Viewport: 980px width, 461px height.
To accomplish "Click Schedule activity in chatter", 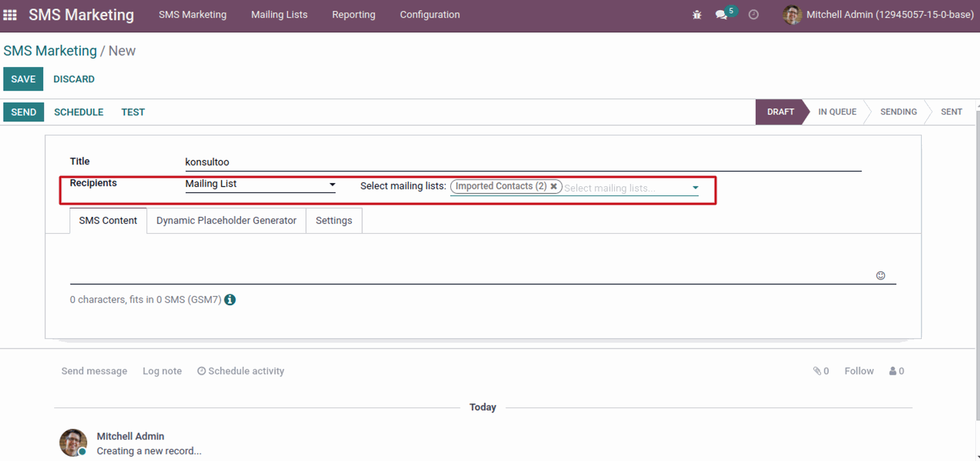I will [241, 371].
